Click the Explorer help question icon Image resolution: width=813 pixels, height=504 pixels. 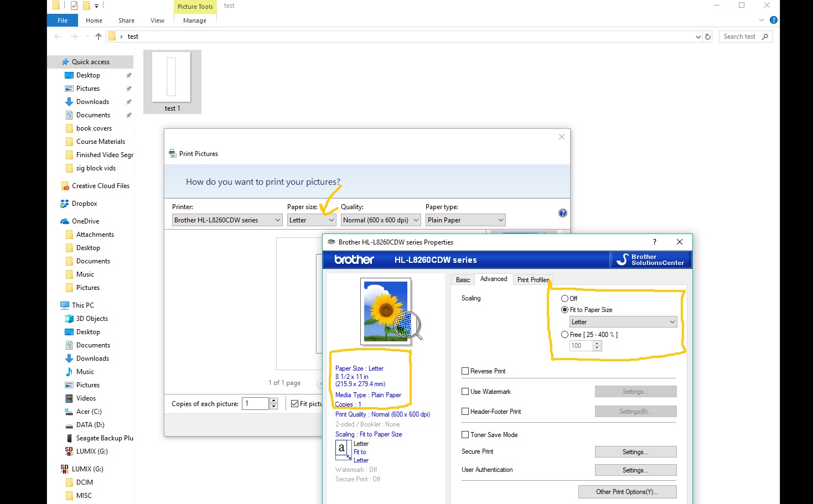tap(774, 20)
